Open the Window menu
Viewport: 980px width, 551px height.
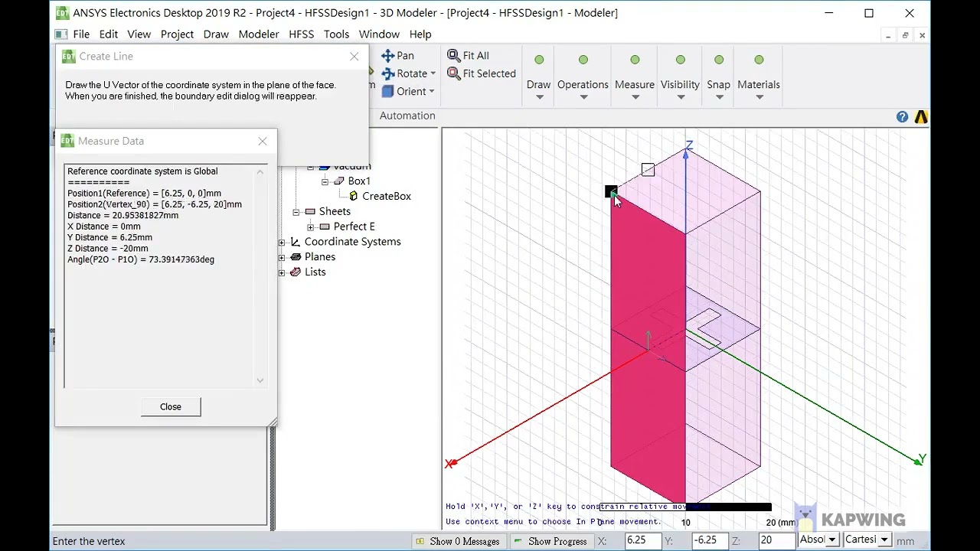[x=379, y=34]
